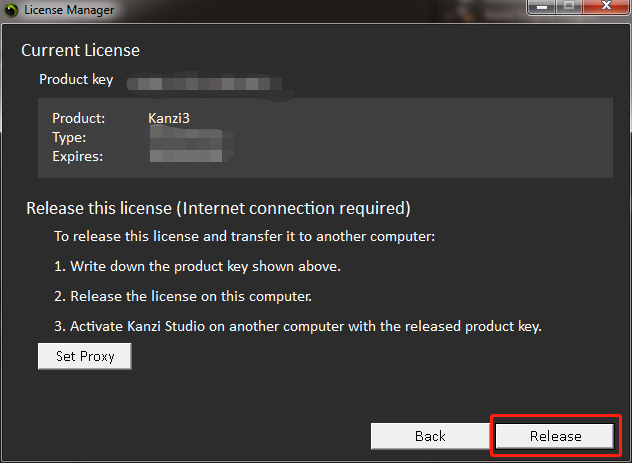632x463 pixels.
Task: Click the blurred license type value
Action: [185, 137]
